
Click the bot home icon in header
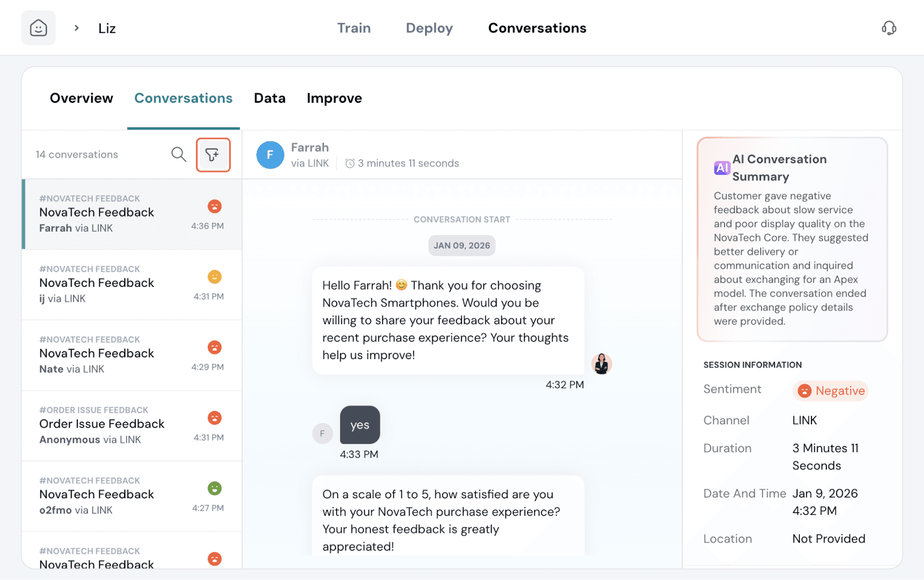click(38, 28)
